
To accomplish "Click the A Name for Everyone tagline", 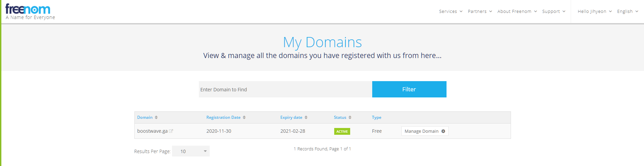I will [x=30, y=17].
